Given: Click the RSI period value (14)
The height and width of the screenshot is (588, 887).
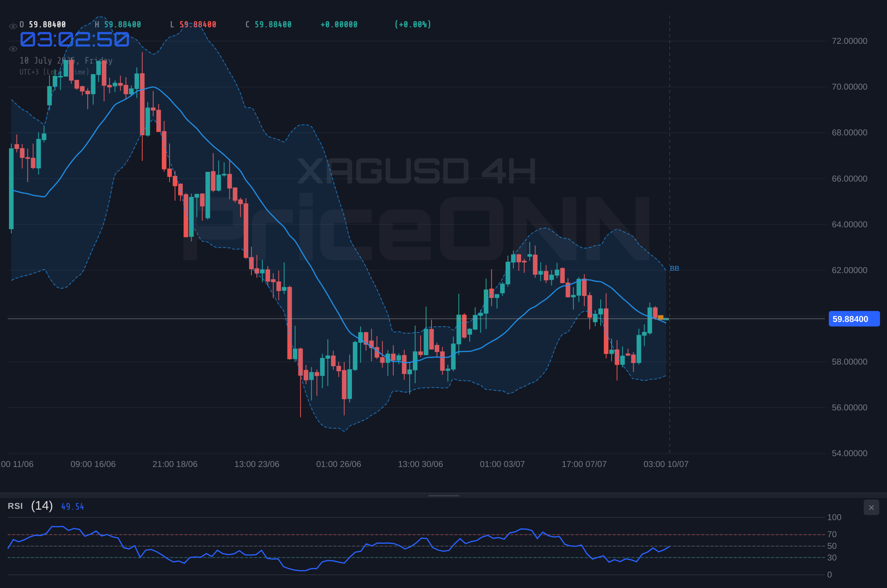Looking at the screenshot, I should pos(42,506).
